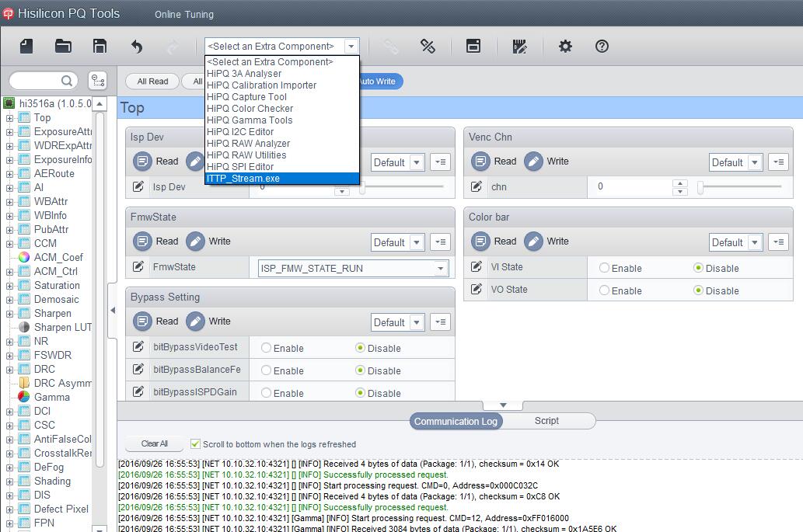Open a file with the folder icon
Image resolution: width=803 pixels, height=532 pixels.
[x=63, y=47]
